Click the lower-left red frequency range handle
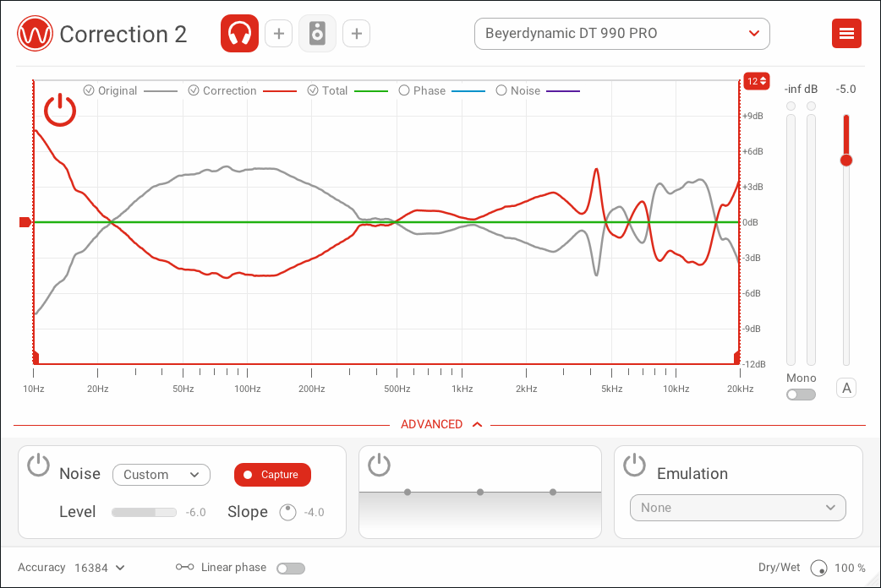881x588 pixels. tap(36, 357)
